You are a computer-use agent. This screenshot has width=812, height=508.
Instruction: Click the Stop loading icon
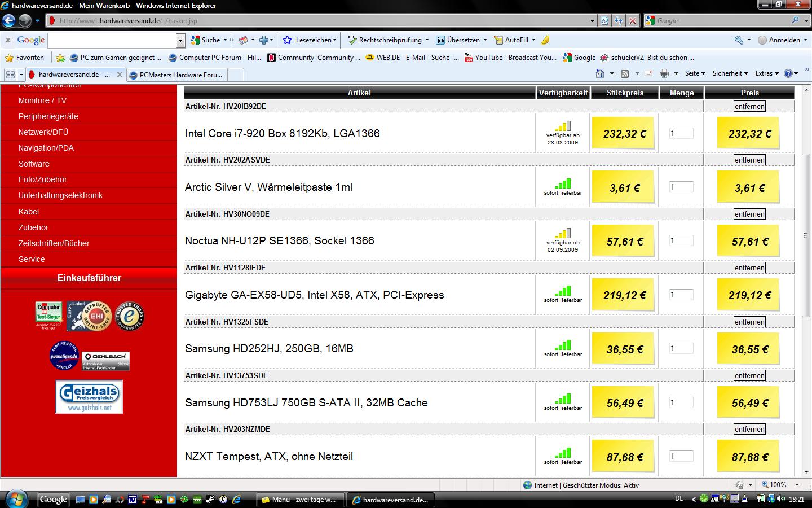633,21
